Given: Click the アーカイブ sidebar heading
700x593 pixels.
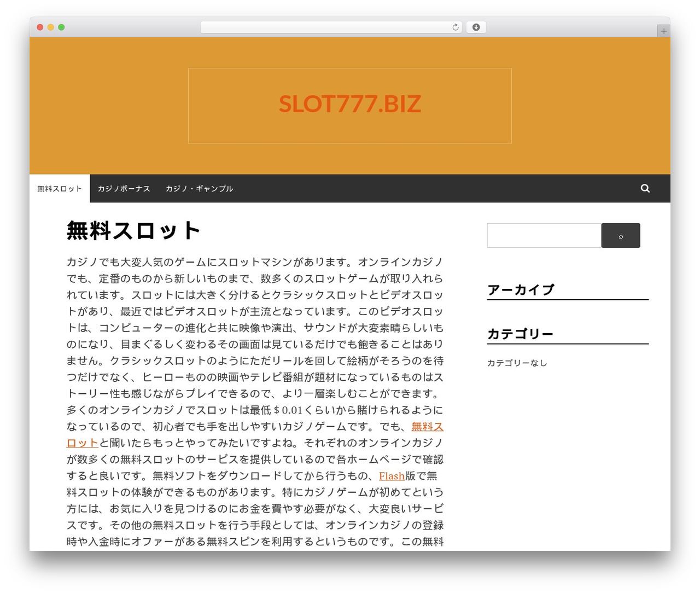Looking at the screenshot, I should click(x=521, y=289).
